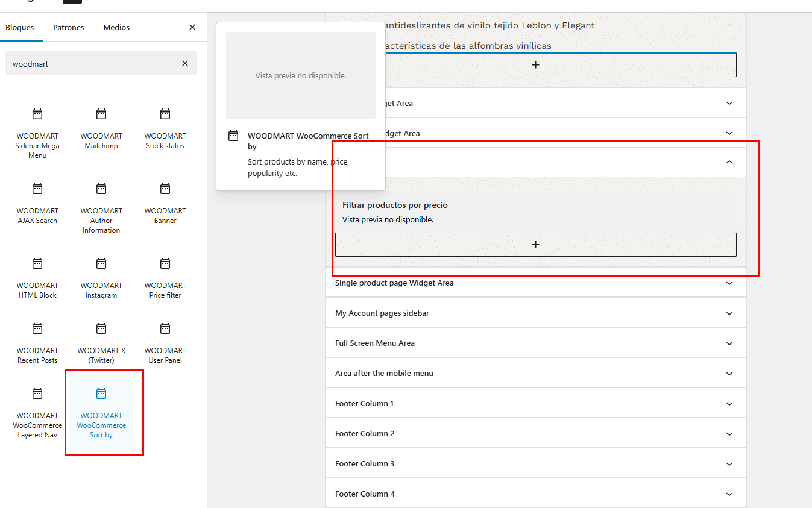This screenshot has height=508, width=812.
Task: Insert the WOODMART Author Information block
Action: pos(101,207)
